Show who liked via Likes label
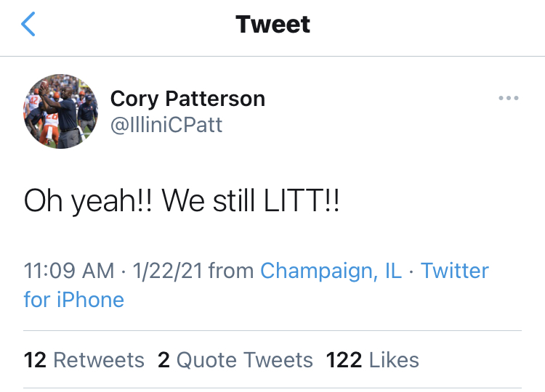 394,359
